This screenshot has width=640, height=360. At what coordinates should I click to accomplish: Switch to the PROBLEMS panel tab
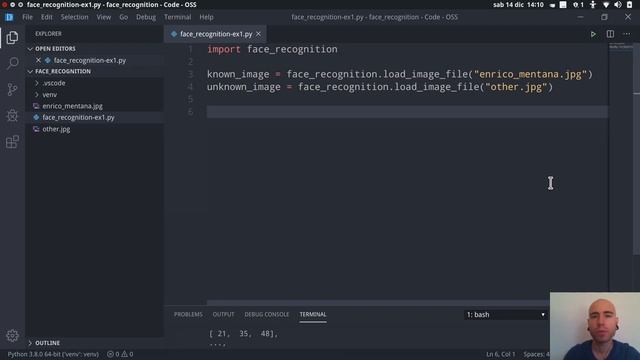pos(188,314)
